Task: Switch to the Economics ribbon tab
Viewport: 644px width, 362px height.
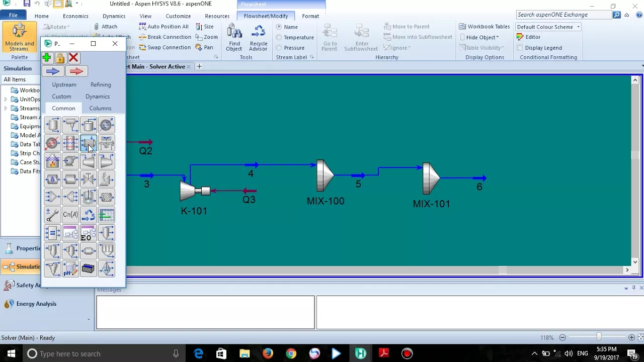Action: [x=75, y=16]
